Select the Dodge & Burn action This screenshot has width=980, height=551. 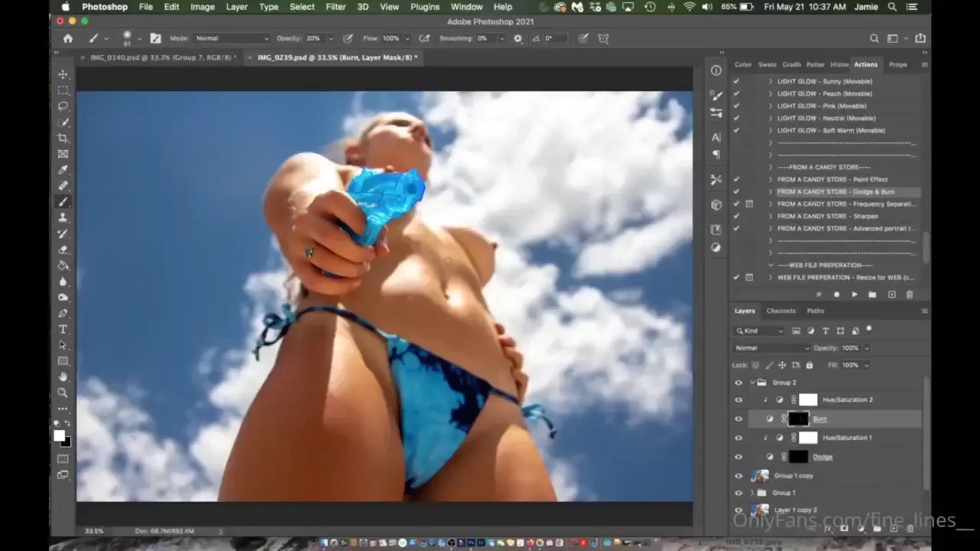pyautogui.click(x=835, y=192)
